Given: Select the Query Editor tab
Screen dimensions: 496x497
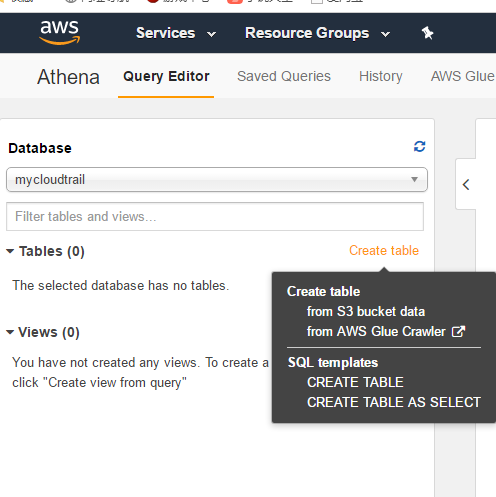Looking at the screenshot, I should [166, 76].
